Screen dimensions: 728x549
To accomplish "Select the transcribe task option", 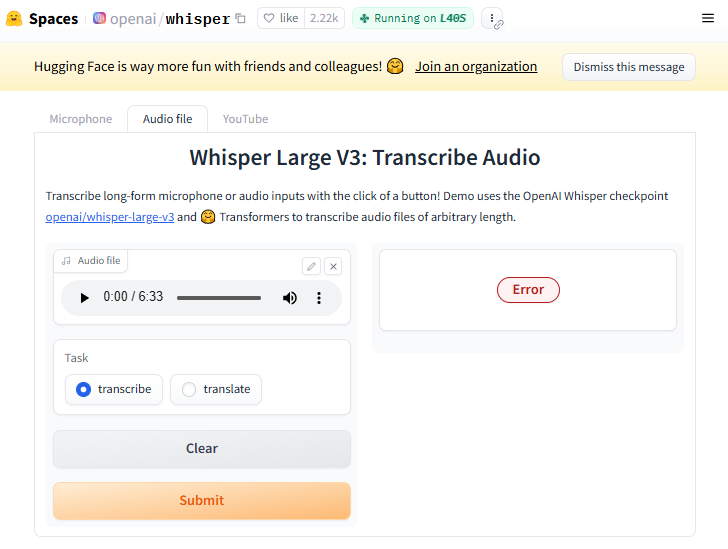I will [114, 389].
